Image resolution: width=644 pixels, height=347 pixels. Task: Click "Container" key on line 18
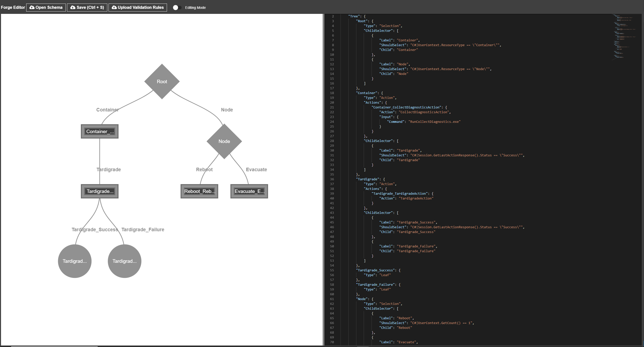(366, 93)
